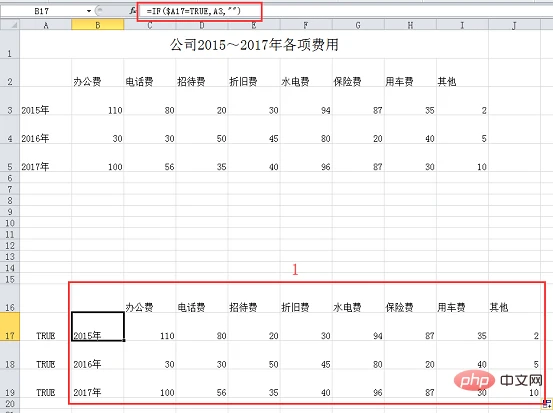This screenshot has width=553, height=413.
Task: Select active cell B17 containing 2015年
Action: [x=98, y=327]
